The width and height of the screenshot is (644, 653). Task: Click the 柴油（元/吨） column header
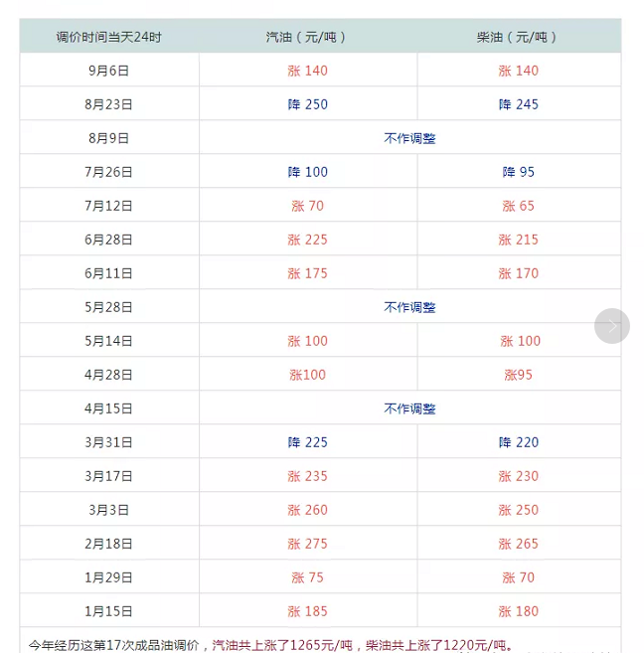(518, 37)
